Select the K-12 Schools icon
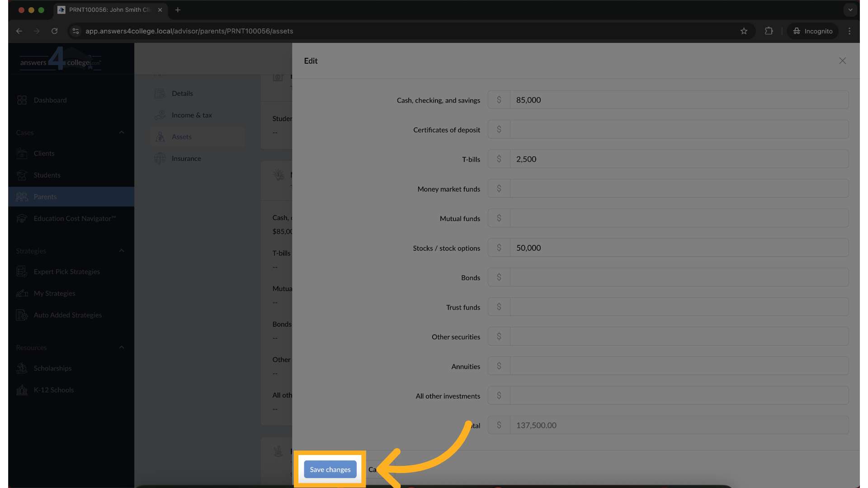868x488 pixels. coord(22,390)
